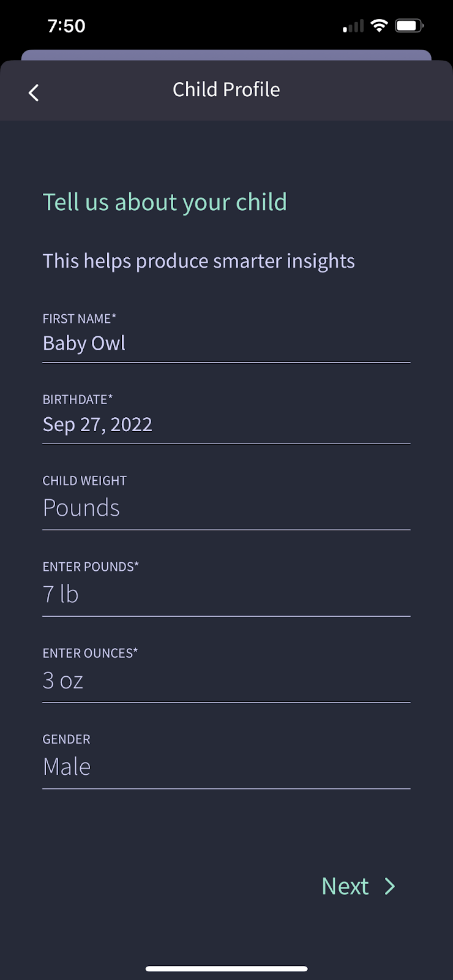Select the ounces value field showing 3 oz

[225, 680]
